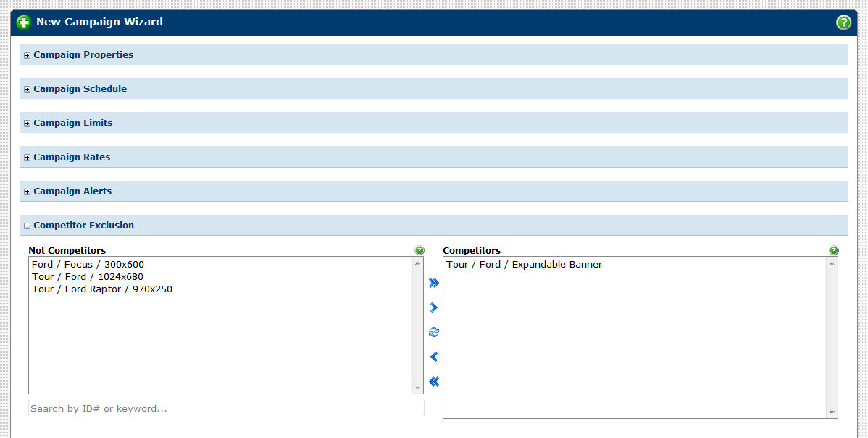This screenshot has height=438, width=868.
Task: Remove all competitors with double-left arrow
Action: tap(434, 381)
